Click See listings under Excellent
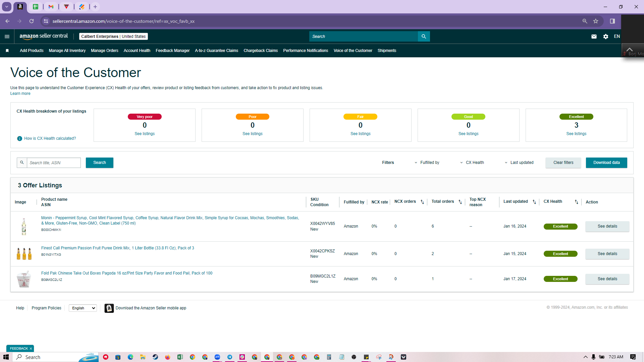644x362 pixels. coord(576,134)
